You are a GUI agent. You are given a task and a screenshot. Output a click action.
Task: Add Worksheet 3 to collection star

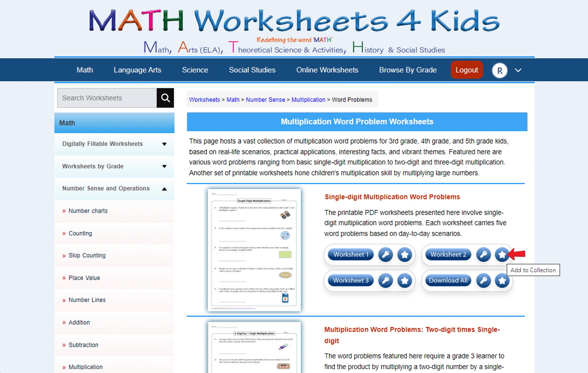405,281
